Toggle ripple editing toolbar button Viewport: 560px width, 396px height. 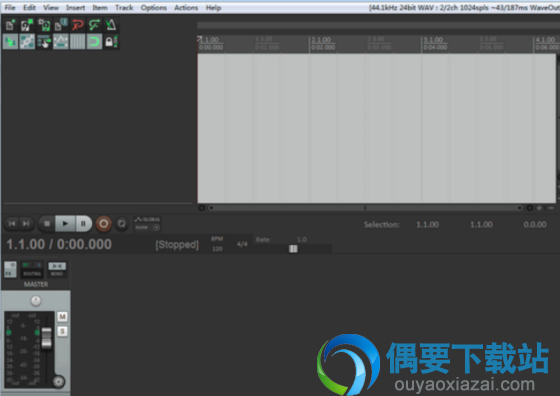coord(44,42)
